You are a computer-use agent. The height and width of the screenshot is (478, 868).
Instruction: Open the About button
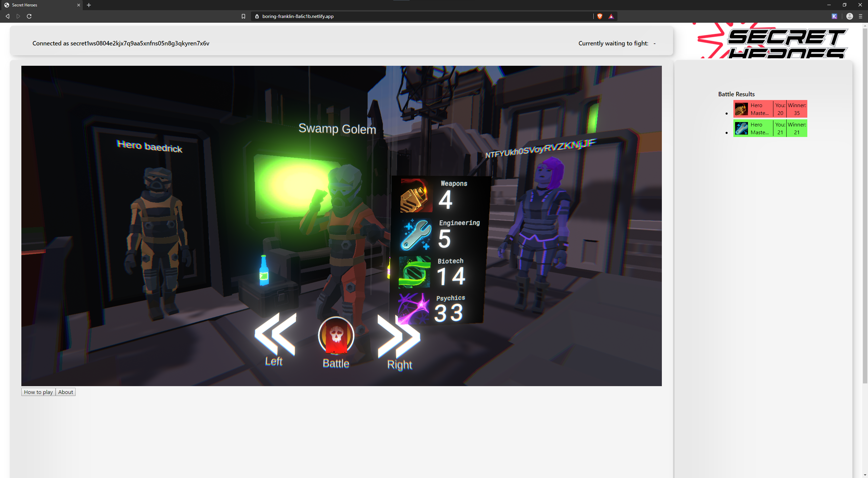point(65,392)
